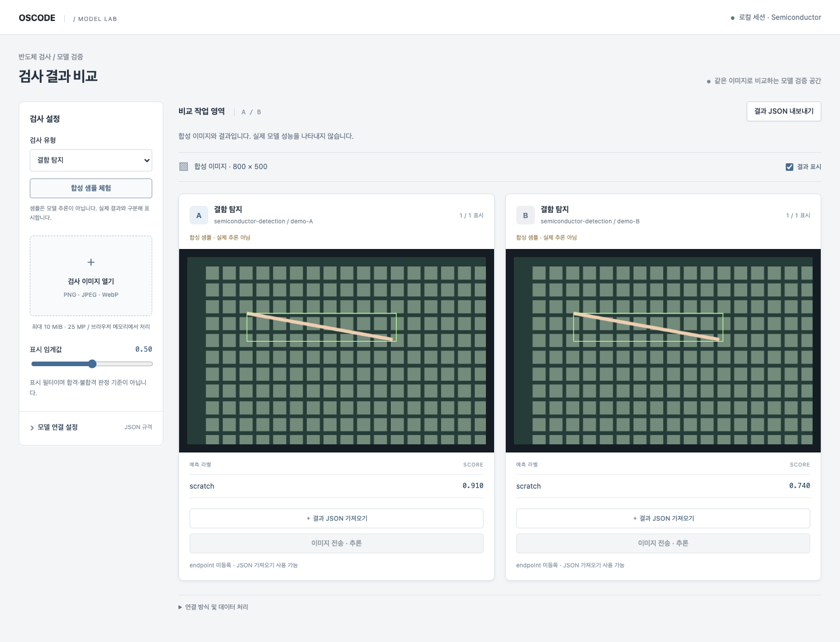Click the OSCODE logo

(37, 18)
